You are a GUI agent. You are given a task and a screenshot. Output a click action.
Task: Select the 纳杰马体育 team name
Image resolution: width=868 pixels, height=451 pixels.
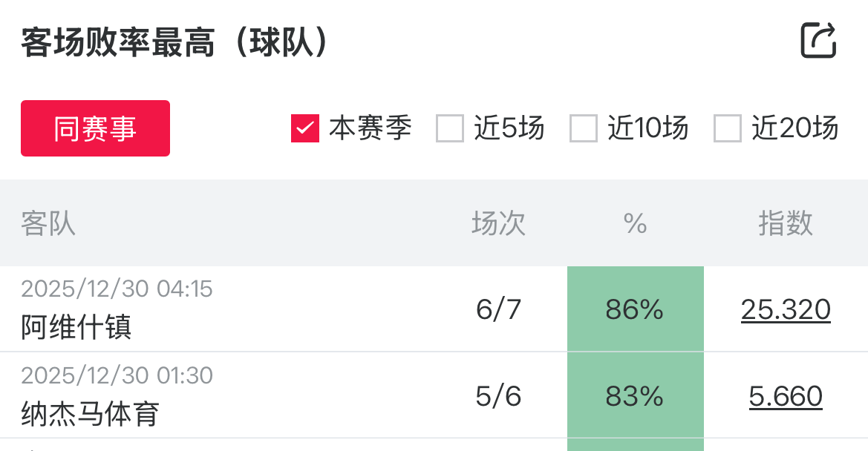(x=90, y=413)
